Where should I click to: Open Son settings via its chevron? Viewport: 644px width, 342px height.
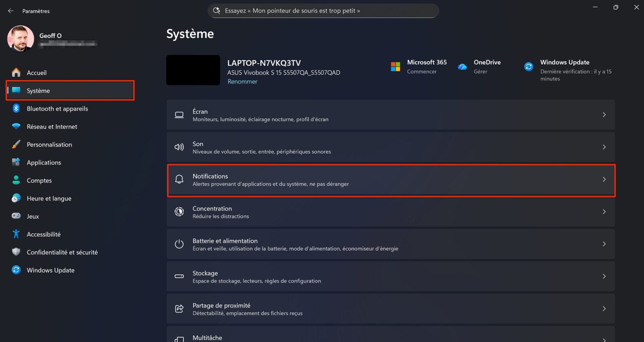(x=604, y=147)
